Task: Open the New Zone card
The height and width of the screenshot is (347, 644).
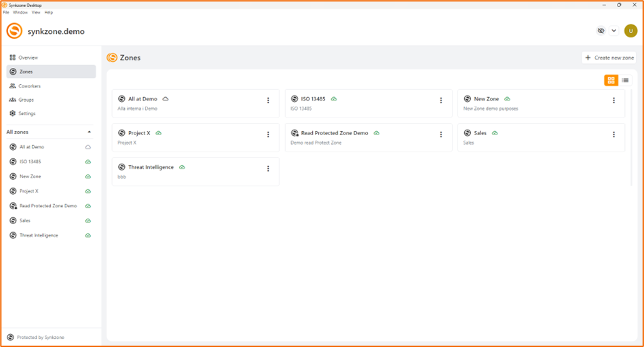Action: (x=542, y=104)
